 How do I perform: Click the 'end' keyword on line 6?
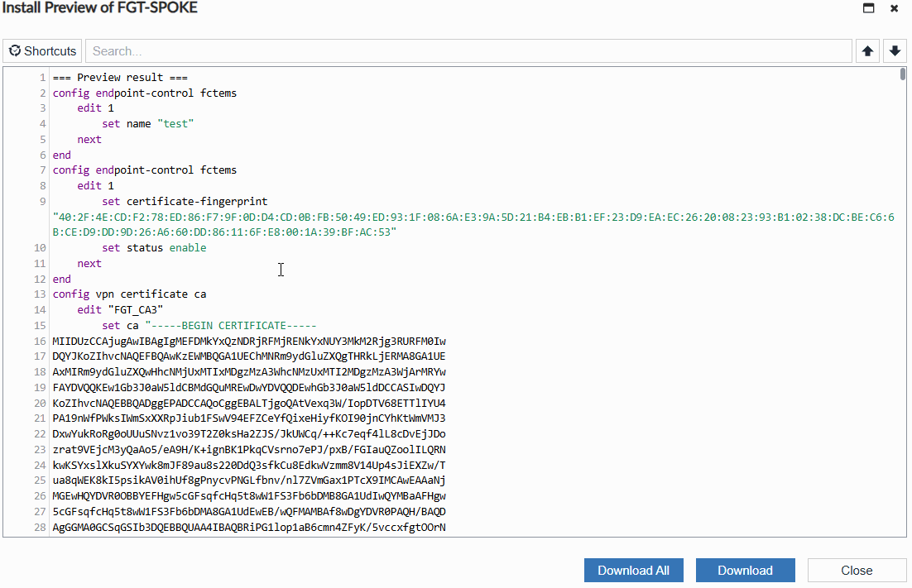(x=61, y=155)
